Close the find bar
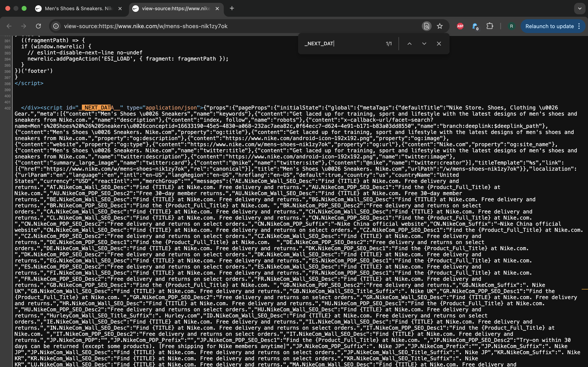Screen dimensions: 588x367 [x=439, y=44]
